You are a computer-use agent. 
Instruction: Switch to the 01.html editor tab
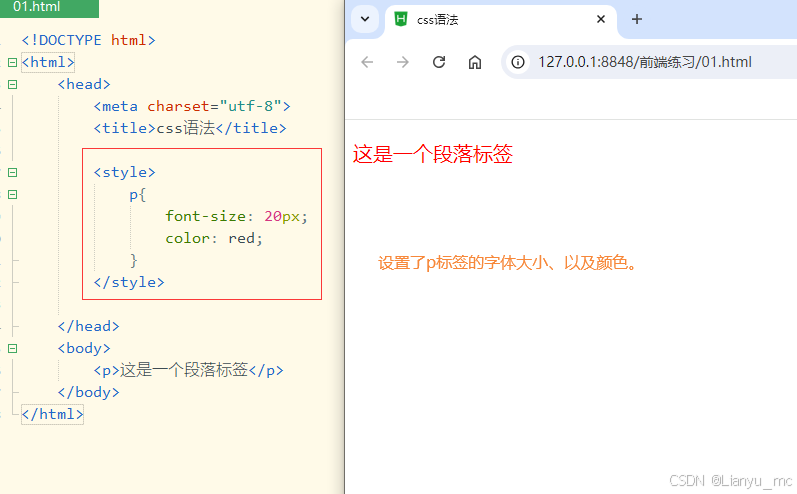click(x=49, y=8)
